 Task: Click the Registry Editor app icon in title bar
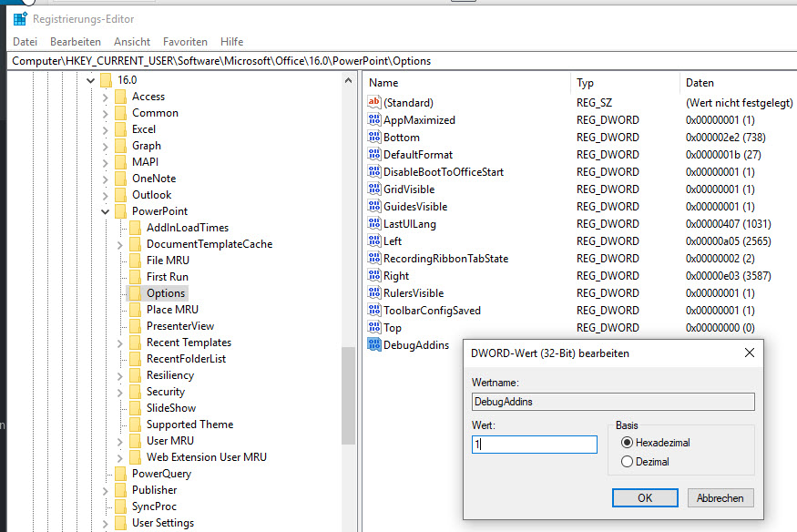(20, 19)
